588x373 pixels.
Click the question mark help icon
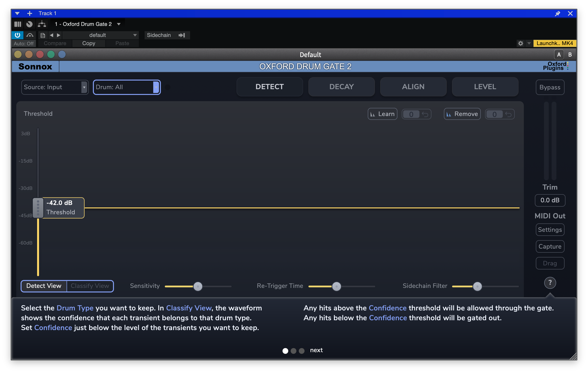[550, 283]
